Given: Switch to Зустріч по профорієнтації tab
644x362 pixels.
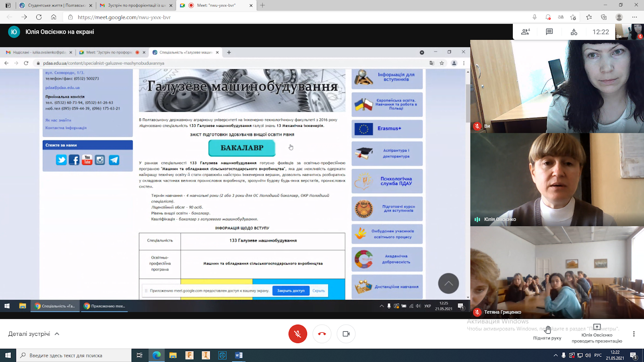Looking at the screenshot, I should tap(136, 5).
